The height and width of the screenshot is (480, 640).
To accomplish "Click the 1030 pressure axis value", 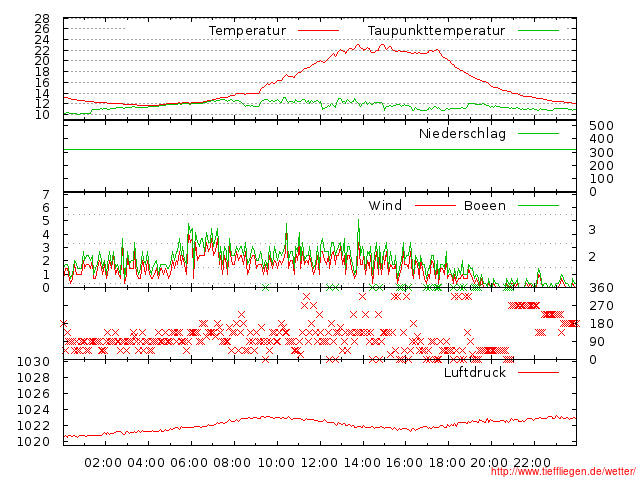I will point(33,362).
